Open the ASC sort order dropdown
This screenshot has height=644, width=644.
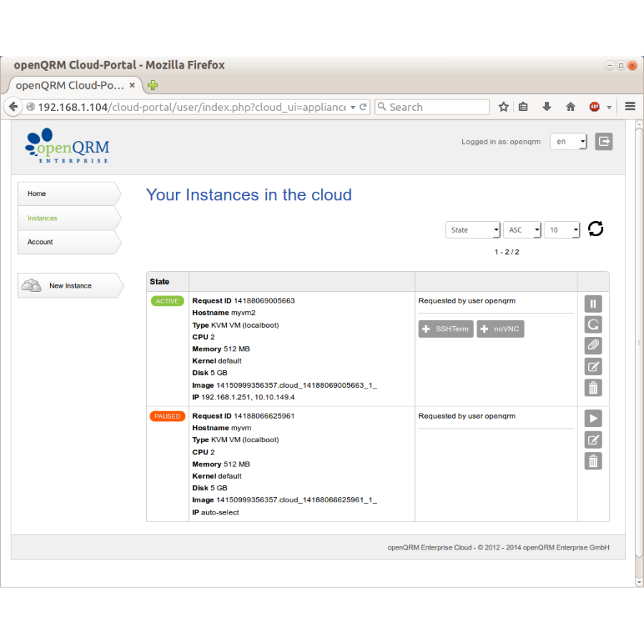pos(522,230)
